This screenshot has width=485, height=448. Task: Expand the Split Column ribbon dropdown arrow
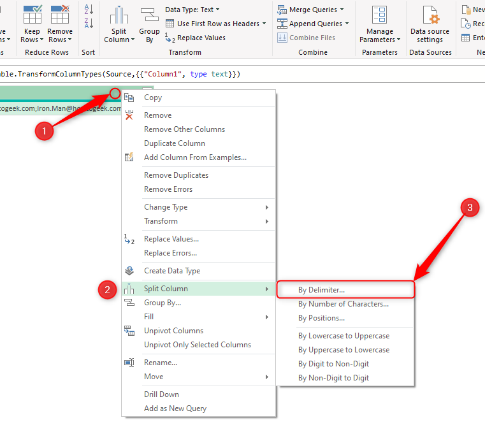(133, 40)
